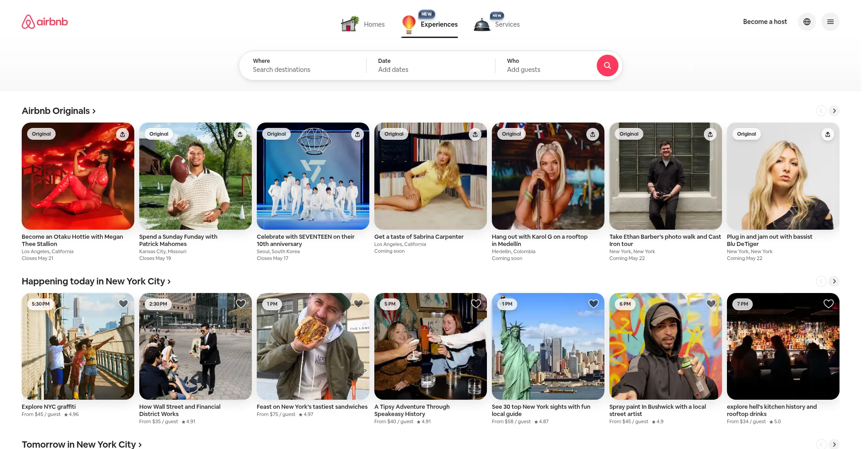Favorite the tastiest sandwiches experience

(359, 304)
